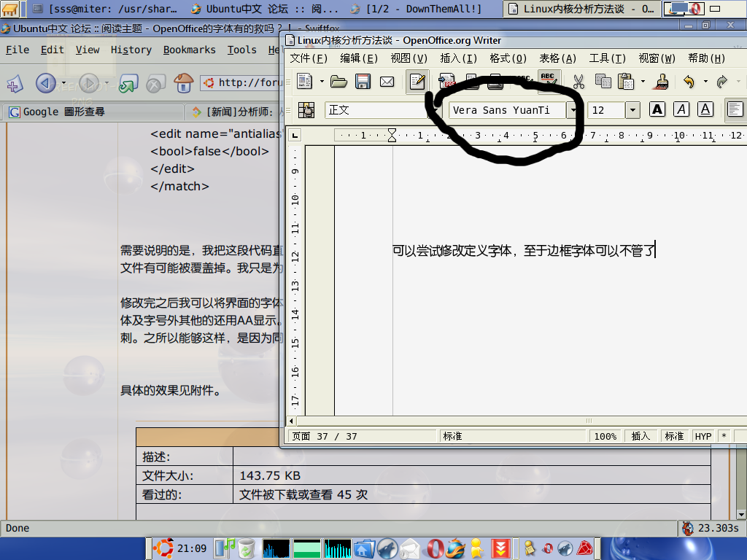747x560 pixels.
Task: Save the Writer document with floppy icon
Action: [363, 82]
